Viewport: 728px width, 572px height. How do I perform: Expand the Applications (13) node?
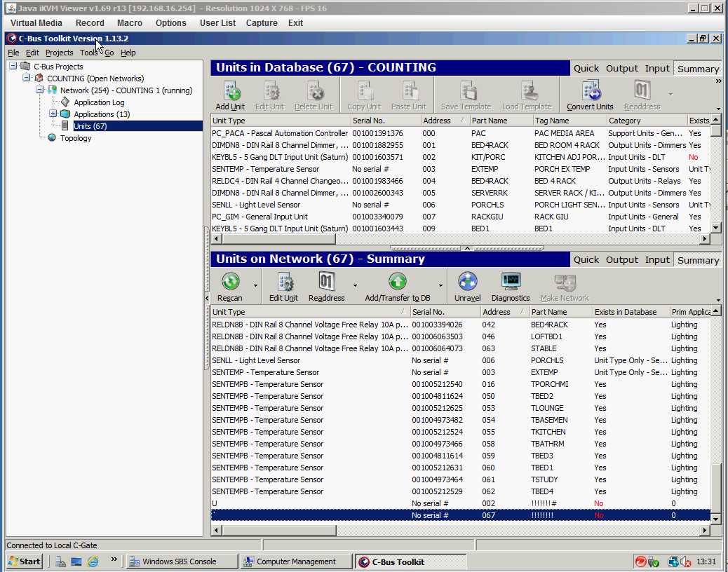pyautogui.click(x=53, y=114)
